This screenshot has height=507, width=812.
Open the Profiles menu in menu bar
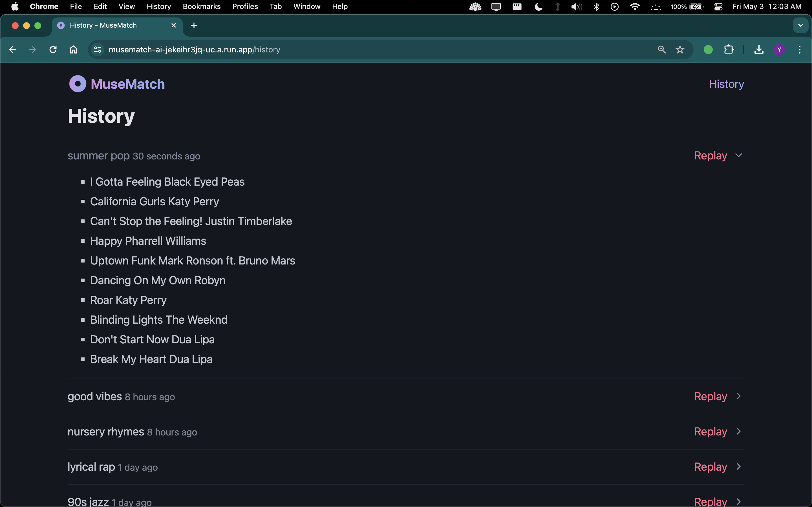pos(245,7)
